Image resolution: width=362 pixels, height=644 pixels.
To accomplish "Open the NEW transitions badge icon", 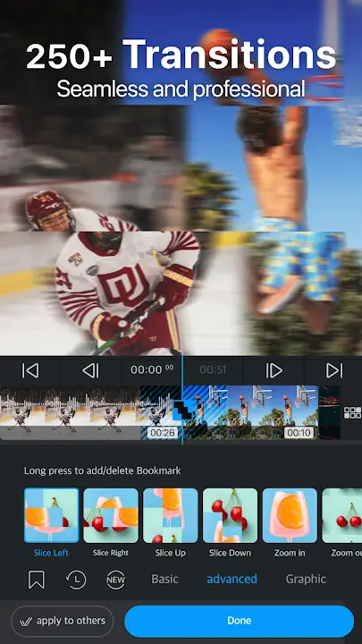I will [x=115, y=580].
